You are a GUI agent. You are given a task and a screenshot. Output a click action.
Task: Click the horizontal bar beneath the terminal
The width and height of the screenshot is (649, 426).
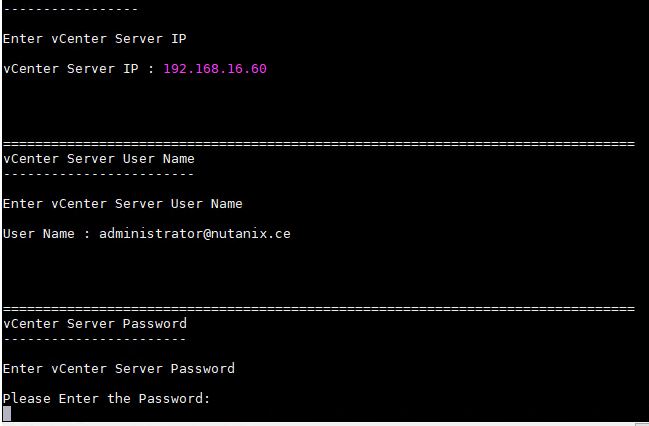pyautogui.click(x=318, y=424)
